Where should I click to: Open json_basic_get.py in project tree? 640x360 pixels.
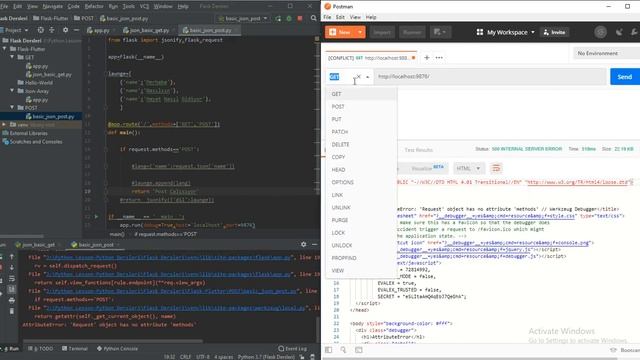[52, 74]
